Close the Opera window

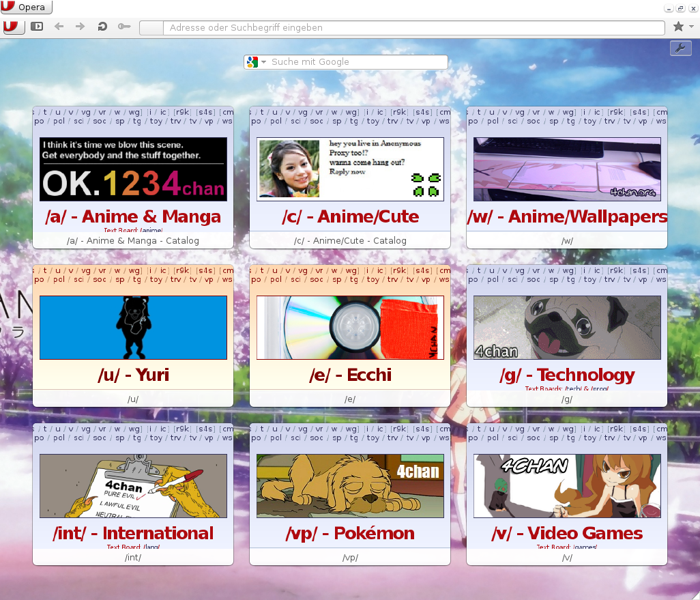[693, 8]
